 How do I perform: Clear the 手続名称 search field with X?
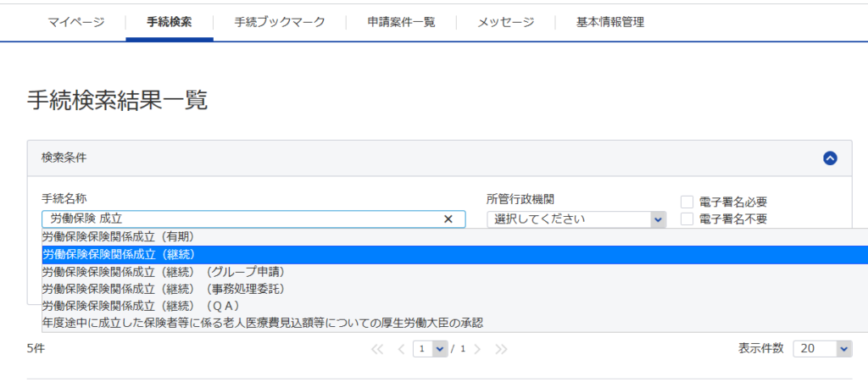(448, 219)
